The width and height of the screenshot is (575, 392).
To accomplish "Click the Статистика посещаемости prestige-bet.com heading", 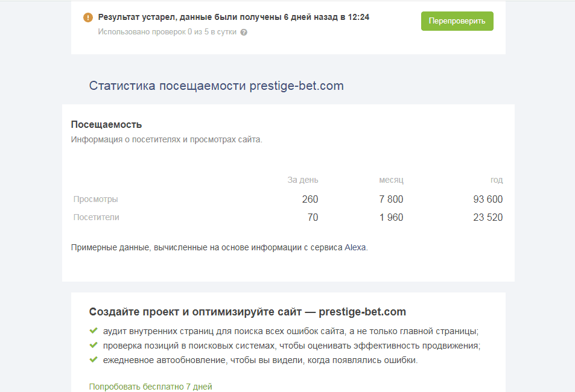I will tap(216, 86).
